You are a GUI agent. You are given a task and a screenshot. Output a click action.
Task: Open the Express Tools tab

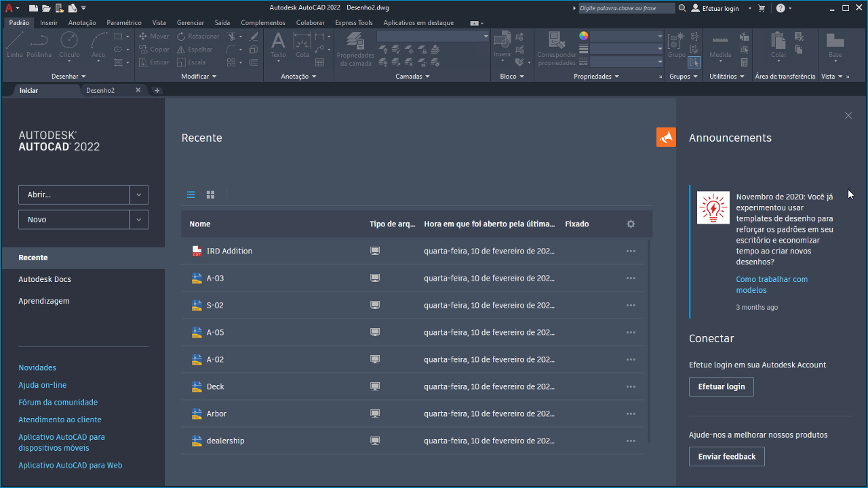point(354,22)
